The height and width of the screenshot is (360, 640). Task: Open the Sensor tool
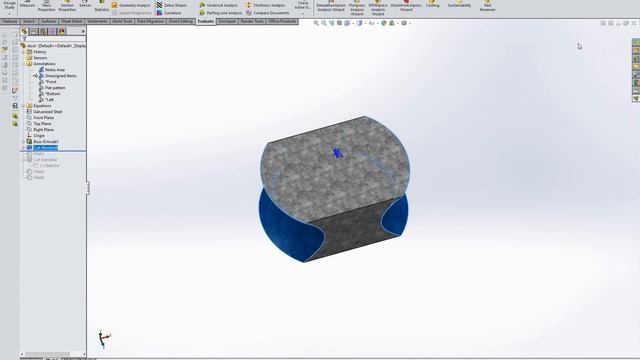point(85,4)
